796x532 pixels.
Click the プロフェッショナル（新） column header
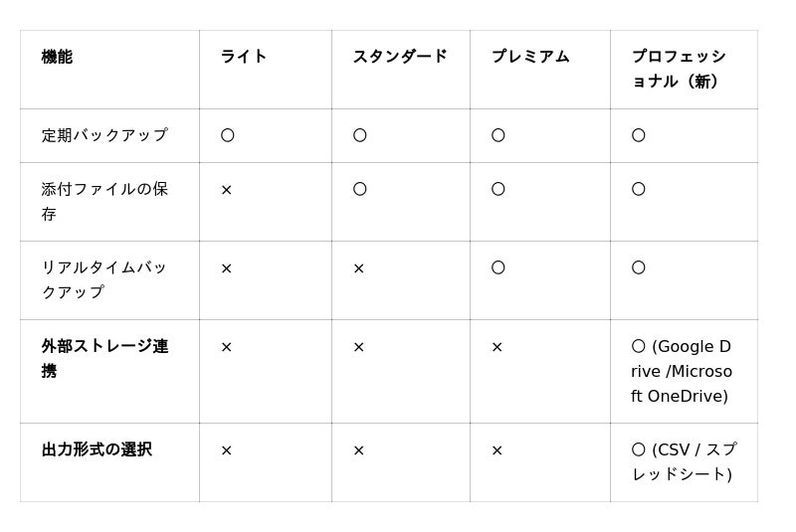(x=679, y=69)
